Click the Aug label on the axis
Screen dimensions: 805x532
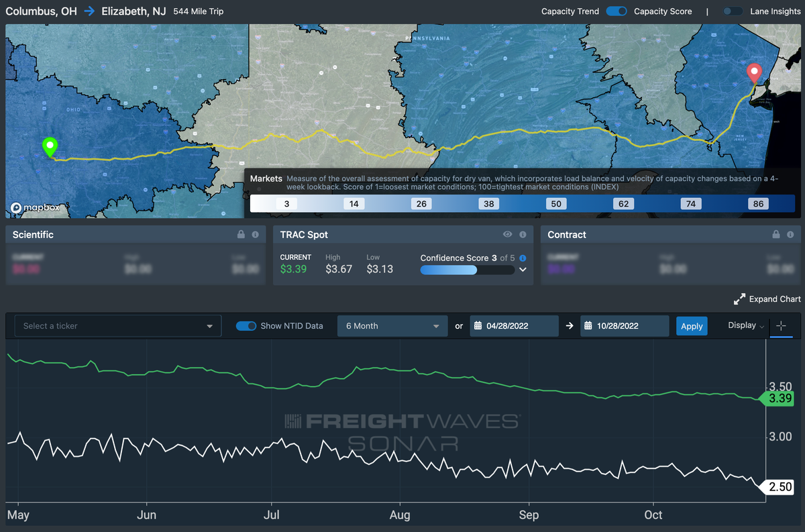pyautogui.click(x=400, y=515)
